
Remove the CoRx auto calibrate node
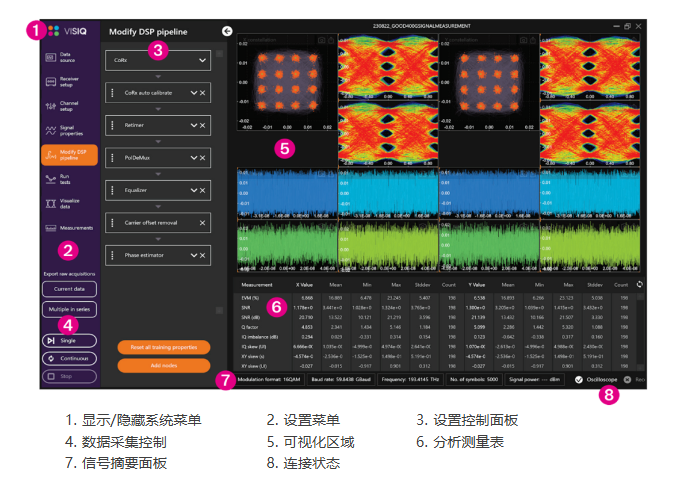click(x=202, y=93)
